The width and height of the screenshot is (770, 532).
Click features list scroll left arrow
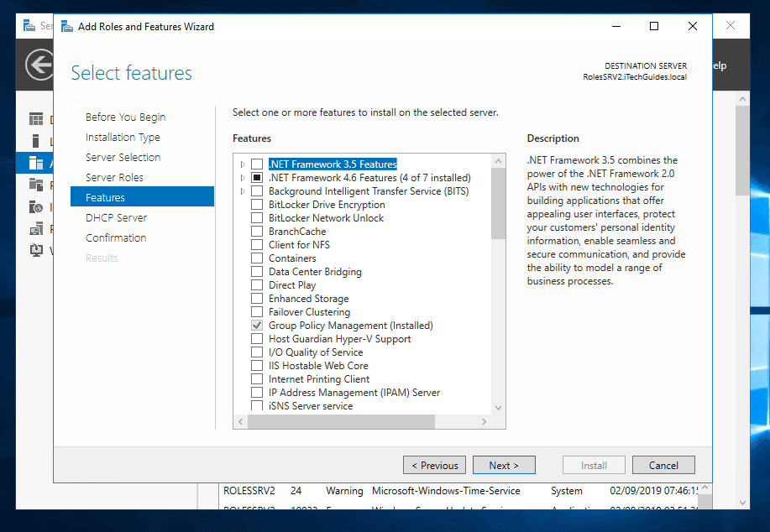click(241, 421)
